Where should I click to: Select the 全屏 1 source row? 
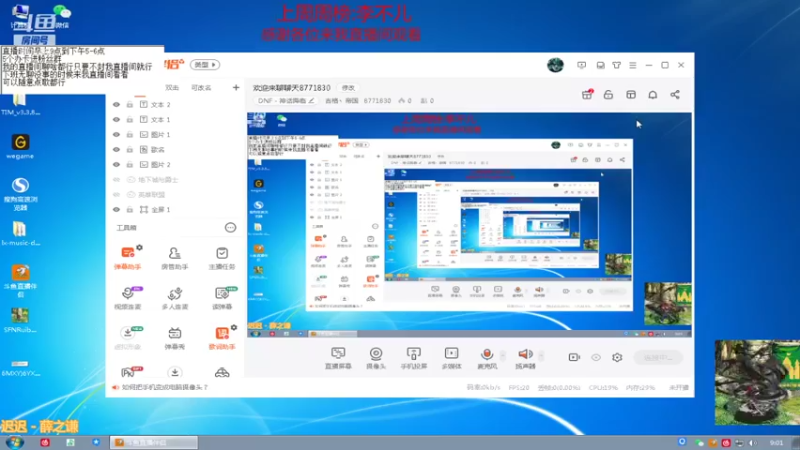point(176,209)
